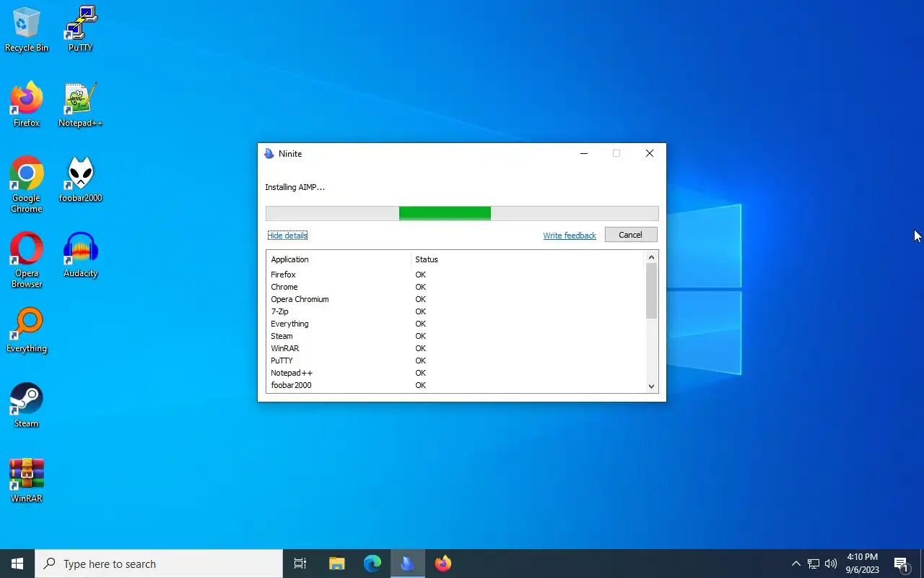Viewport: 924px width, 578px height.
Task: Select the Notepad++ desktop shortcut
Action: pyautogui.click(x=80, y=105)
